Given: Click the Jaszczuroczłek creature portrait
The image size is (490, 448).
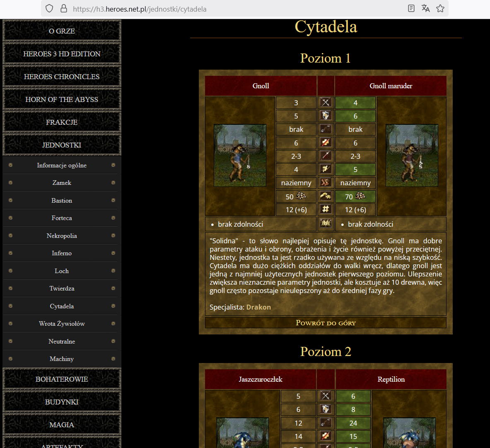Looking at the screenshot, I should [x=242, y=433].
